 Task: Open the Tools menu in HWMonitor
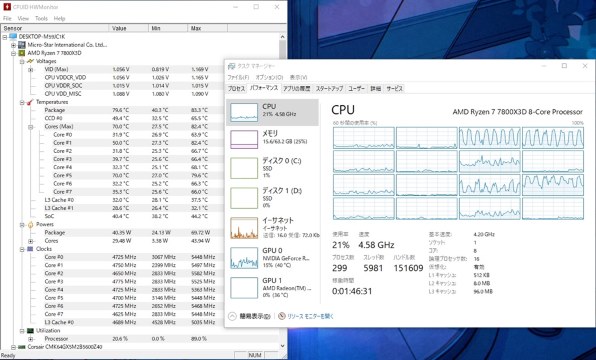[41, 18]
